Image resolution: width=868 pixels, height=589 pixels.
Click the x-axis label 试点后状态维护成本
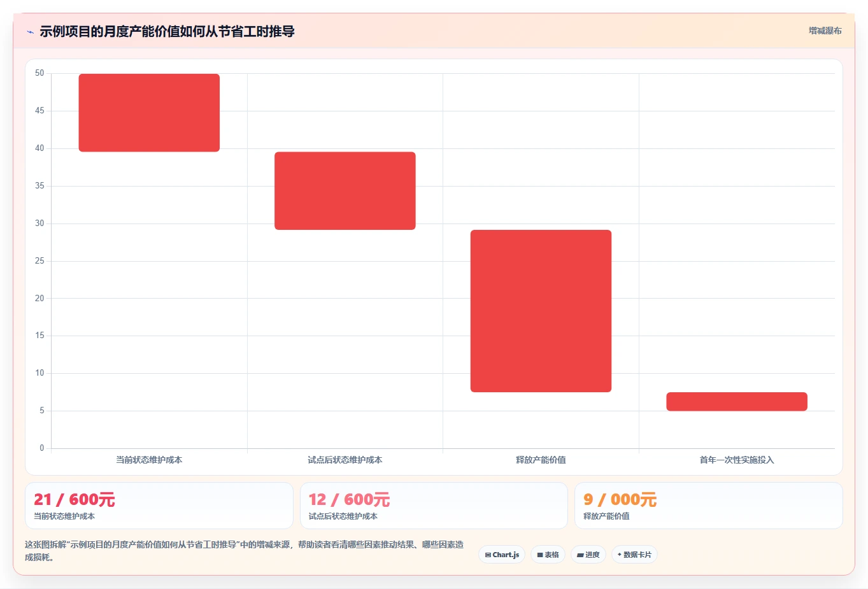345,460
